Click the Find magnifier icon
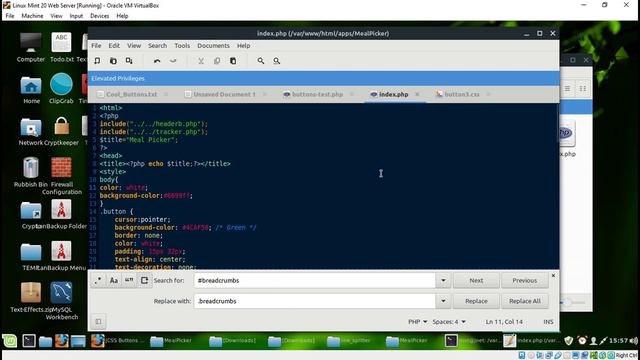640x360 pixels. click(260, 61)
